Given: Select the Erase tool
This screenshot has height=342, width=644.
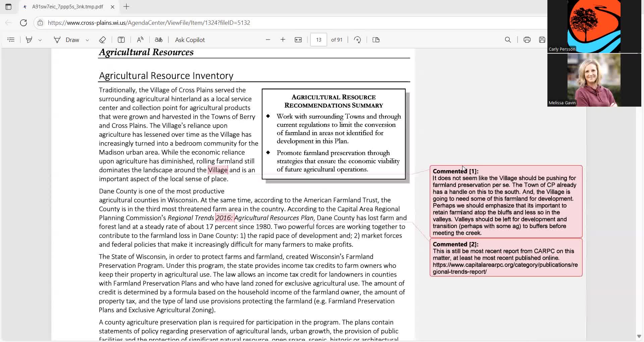Looking at the screenshot, I should pyautogui.click(x=103, y=40).
